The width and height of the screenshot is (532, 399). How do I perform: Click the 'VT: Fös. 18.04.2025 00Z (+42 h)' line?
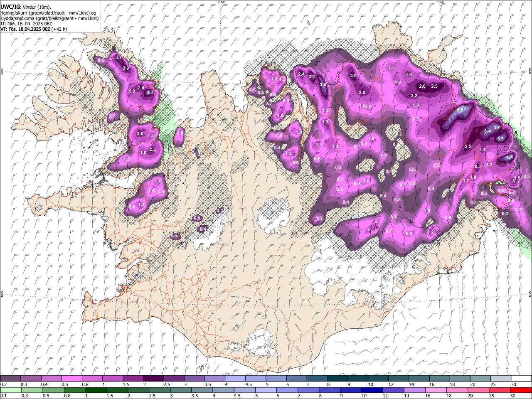click(x=34, y=29)
